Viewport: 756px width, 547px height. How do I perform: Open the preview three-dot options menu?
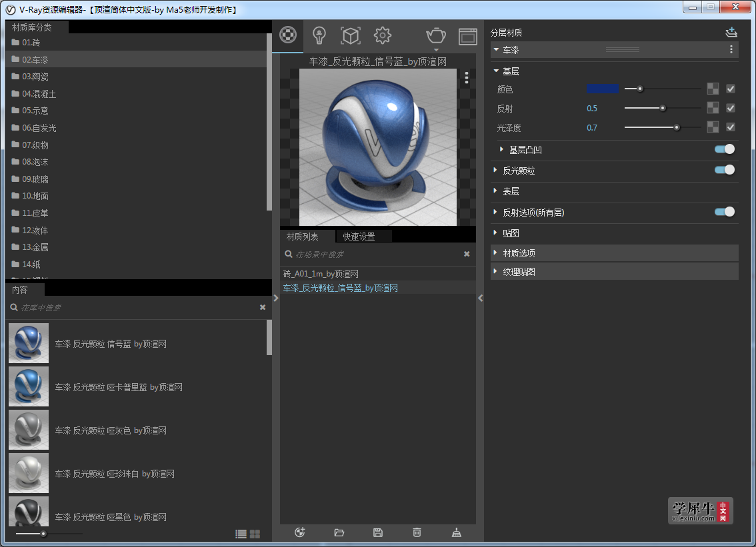tap(466, 78)
